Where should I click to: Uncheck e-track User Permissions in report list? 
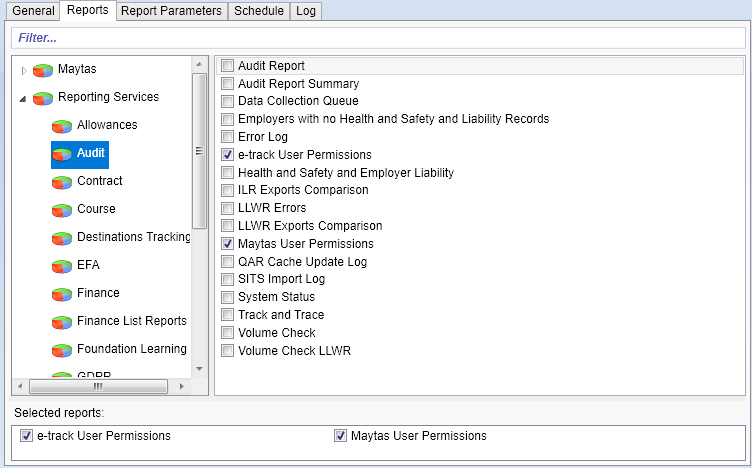click(228, 155)
